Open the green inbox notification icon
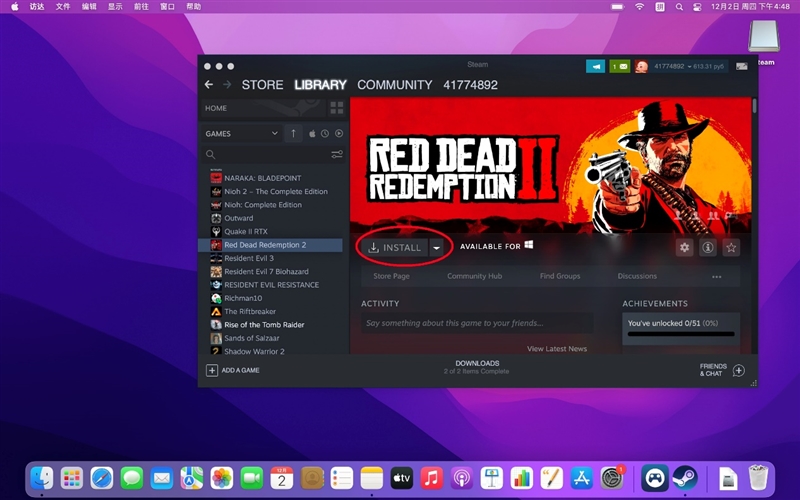This screenshot has width=800, height=500. [x=620, y=66]
